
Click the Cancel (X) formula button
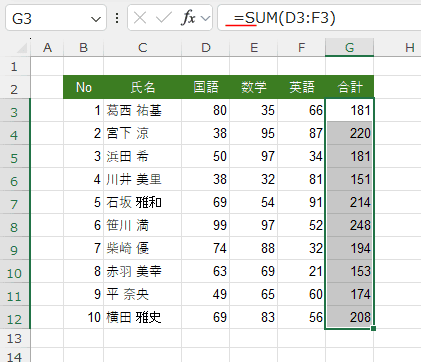[140, 18]
